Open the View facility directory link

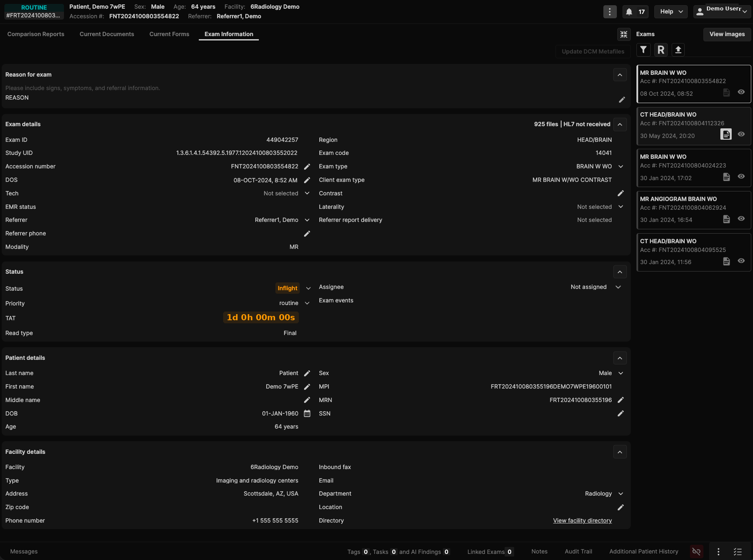coord(582,521)
